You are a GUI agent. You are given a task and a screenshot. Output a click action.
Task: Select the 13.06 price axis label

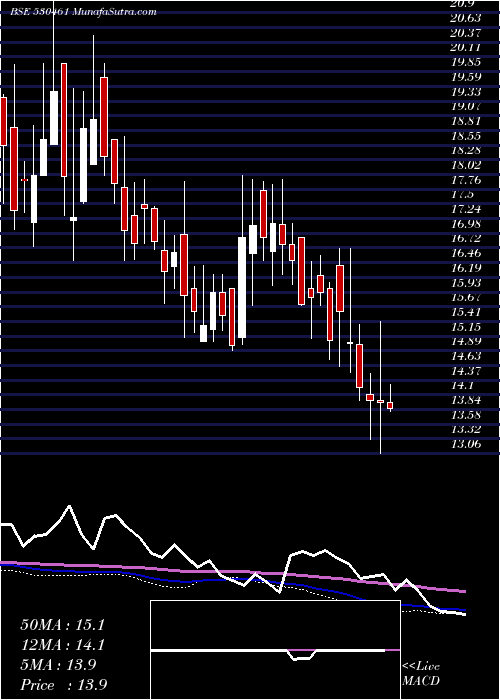(x=466, y=444)
